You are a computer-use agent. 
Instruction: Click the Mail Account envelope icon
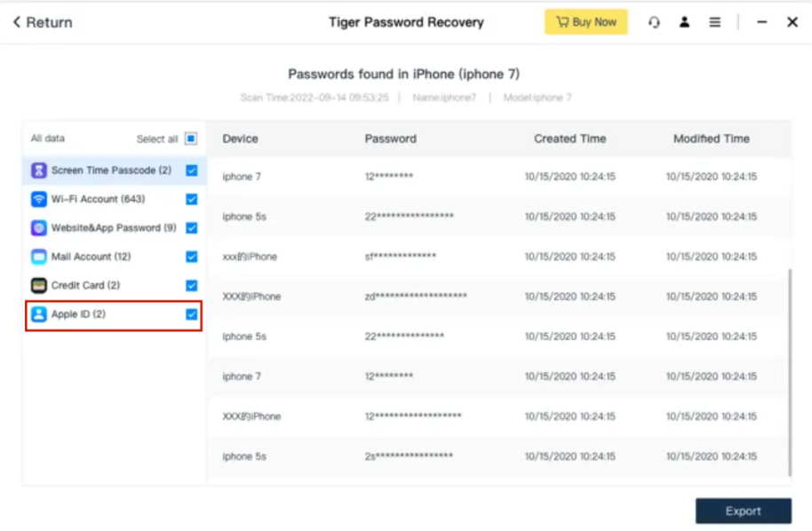click(x=39, y=257)
